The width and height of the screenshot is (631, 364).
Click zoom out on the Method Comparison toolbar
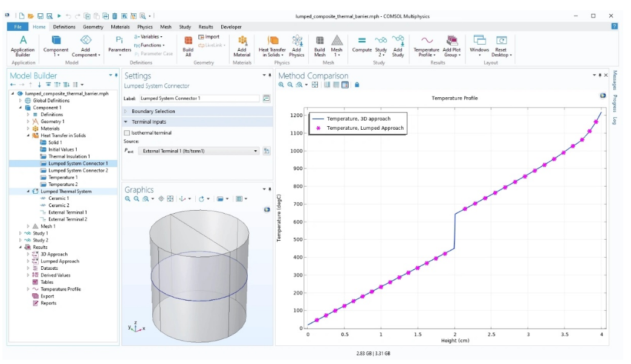click(290, 85)
